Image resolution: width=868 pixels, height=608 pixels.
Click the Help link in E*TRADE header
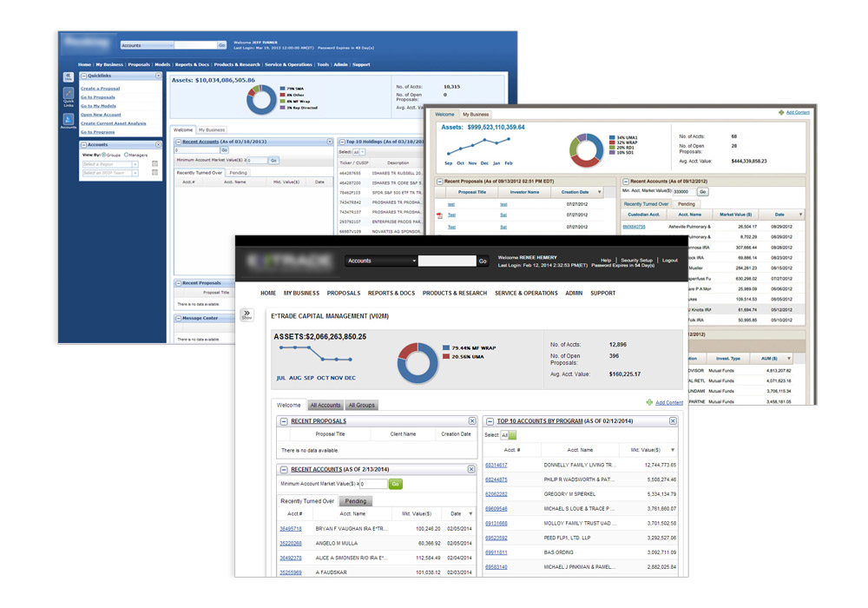[606, 261]
